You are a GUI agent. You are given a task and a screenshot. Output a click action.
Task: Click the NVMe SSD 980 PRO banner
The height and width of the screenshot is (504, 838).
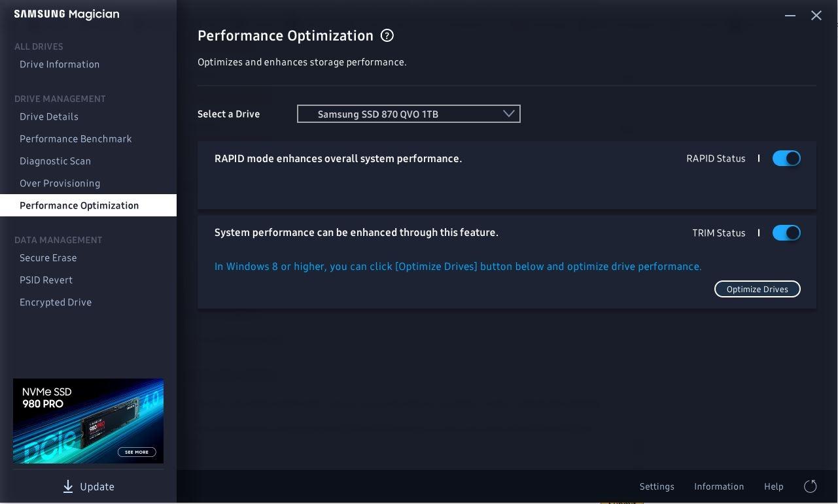click(x=88, y=421)
